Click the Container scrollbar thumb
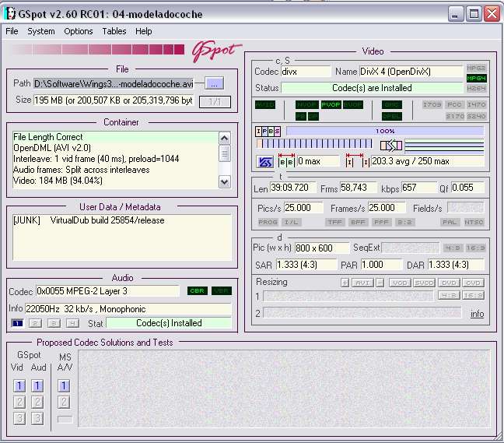Screen dimensions: 504x443 point(224,154)
